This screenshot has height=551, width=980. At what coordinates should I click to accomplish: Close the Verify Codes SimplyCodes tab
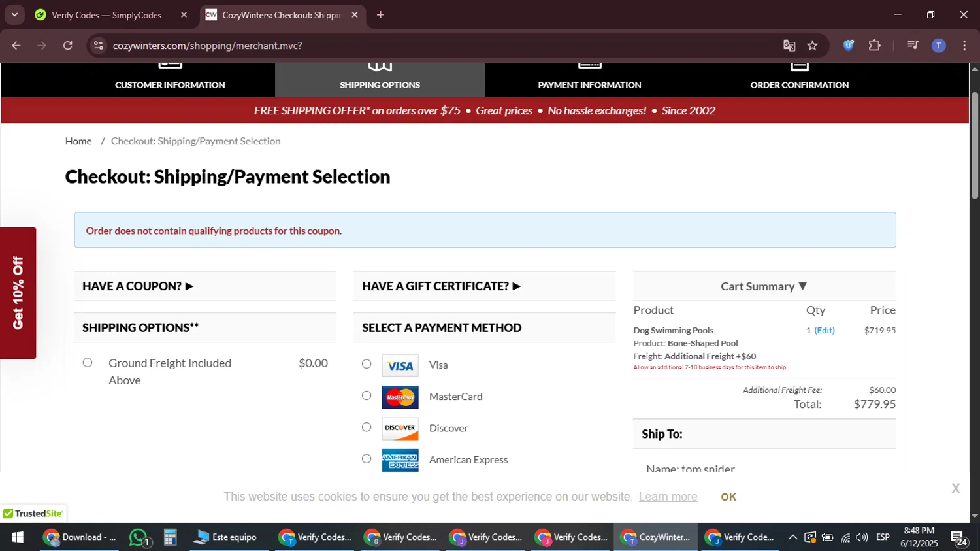[x=184, y=15]
